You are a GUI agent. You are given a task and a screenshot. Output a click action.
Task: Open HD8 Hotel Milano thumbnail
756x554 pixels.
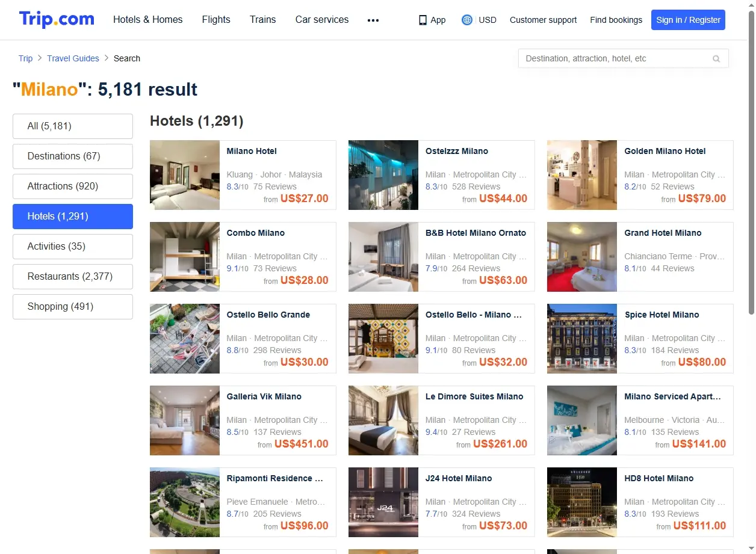click(x=582, y=502)
